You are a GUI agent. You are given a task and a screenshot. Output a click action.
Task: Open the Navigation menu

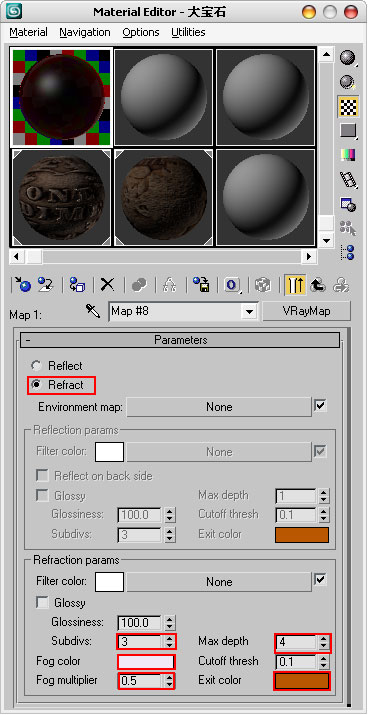pos(85,32)
